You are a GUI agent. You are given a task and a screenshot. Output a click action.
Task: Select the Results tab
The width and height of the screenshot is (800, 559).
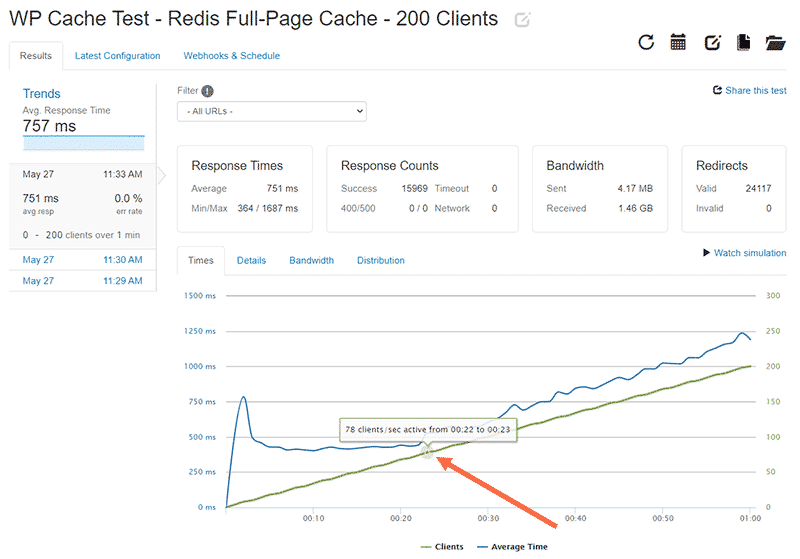(x=36, y=56)
